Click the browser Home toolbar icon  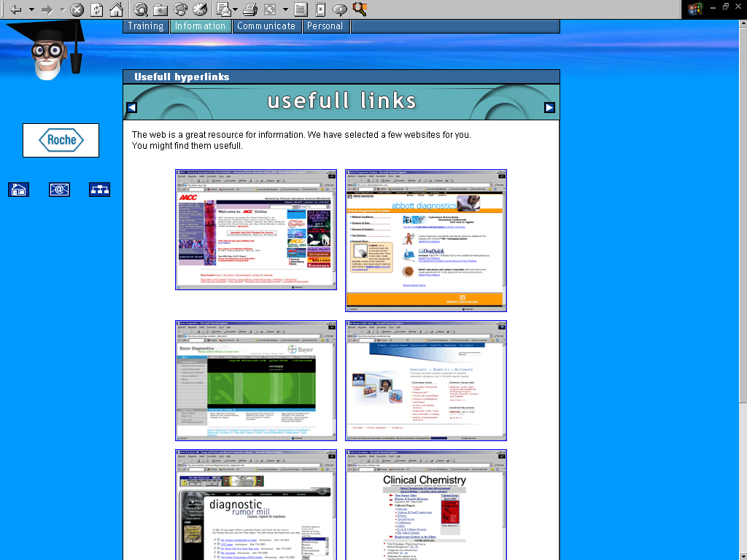pos(116,9)
